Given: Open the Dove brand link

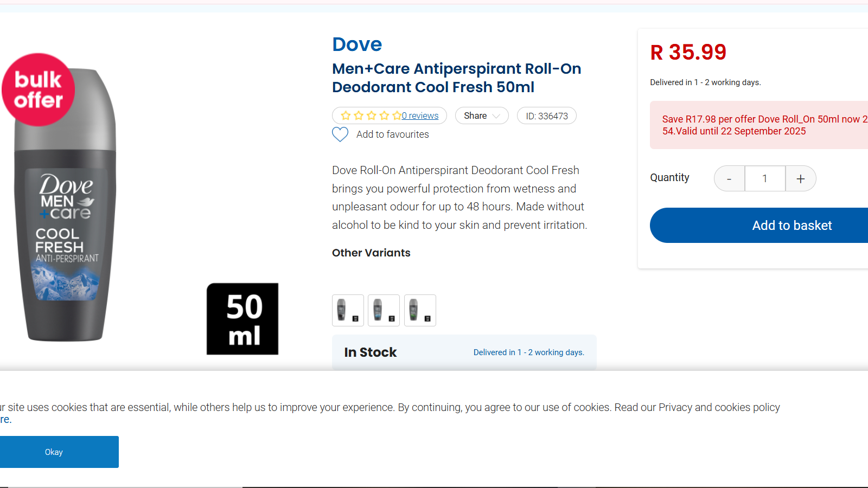Looking at the screenshot, I should (x=357, y=44).
